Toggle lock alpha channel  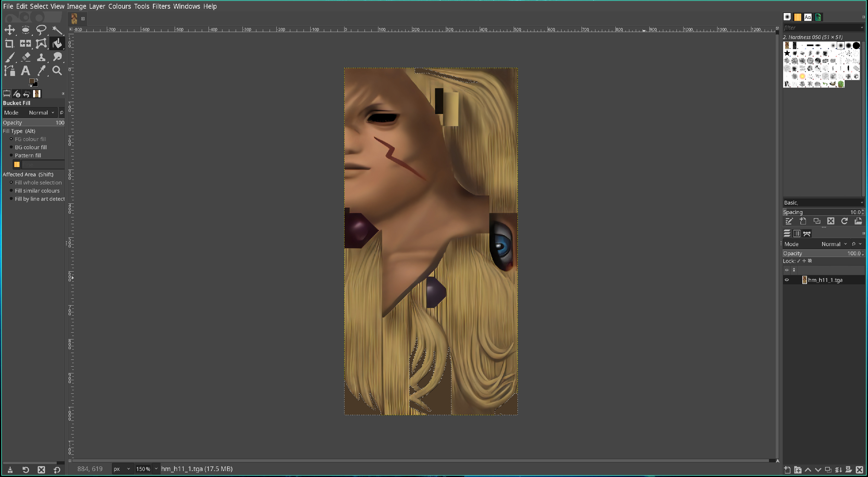coord(810,261)
